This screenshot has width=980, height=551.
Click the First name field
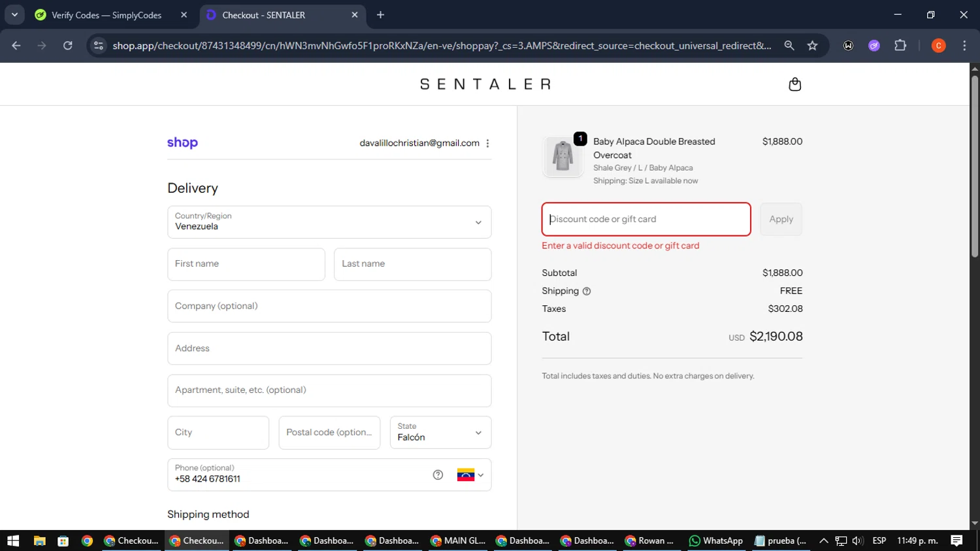tap(246, 264)
